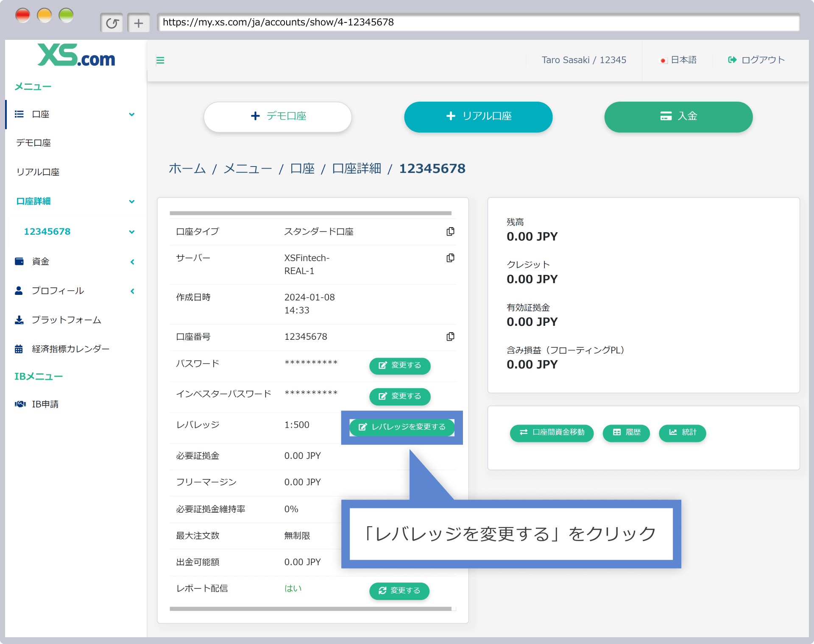Click the 1:500 leverage value
Viewport: 814px width, 644px height.
pos(297,425)
